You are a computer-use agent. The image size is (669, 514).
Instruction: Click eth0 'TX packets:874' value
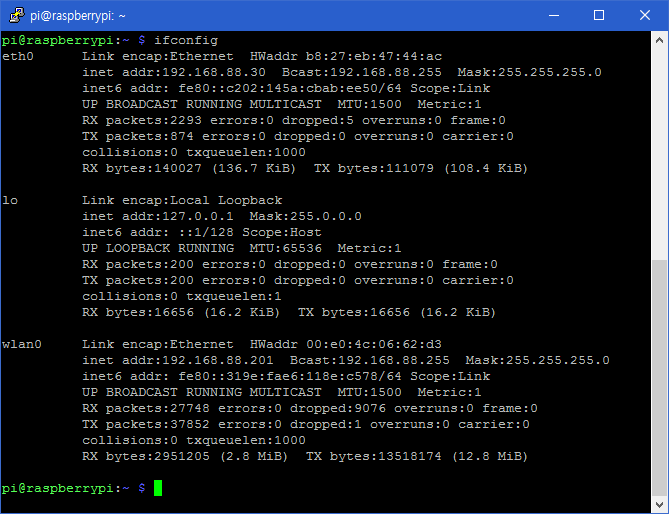[x=138, y=136]
